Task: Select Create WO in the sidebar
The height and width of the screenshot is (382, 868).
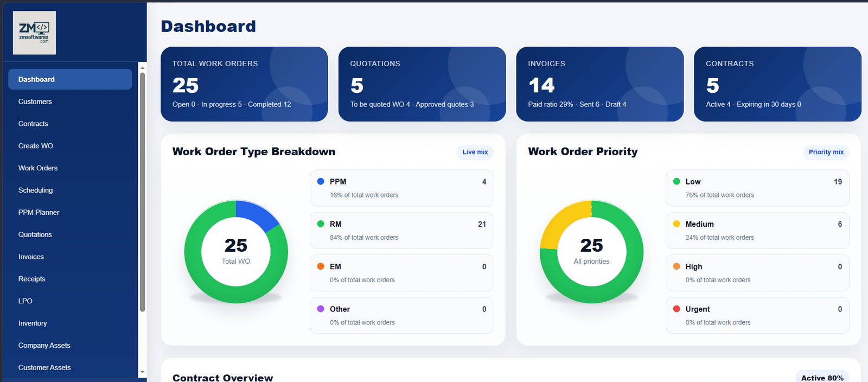Action: 70,146
